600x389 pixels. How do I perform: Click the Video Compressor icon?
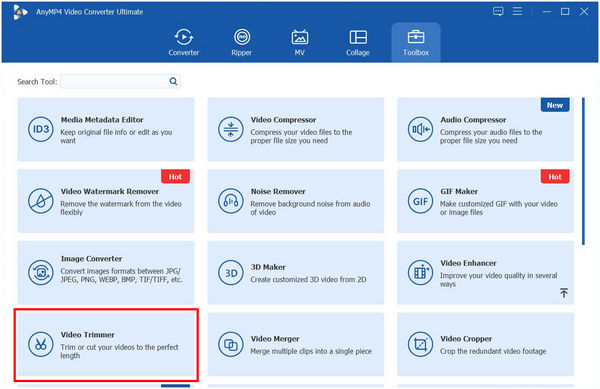tap(231, 129)
